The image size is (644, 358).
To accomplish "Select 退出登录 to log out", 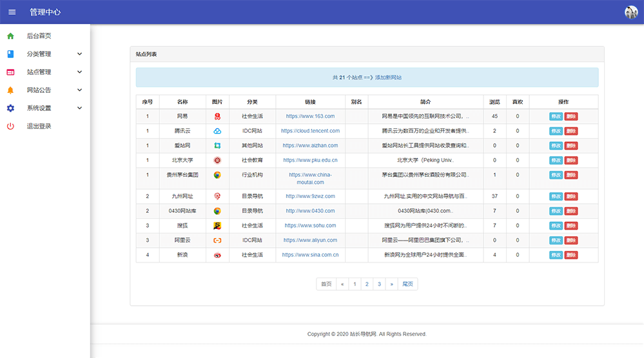I will 39,126.
